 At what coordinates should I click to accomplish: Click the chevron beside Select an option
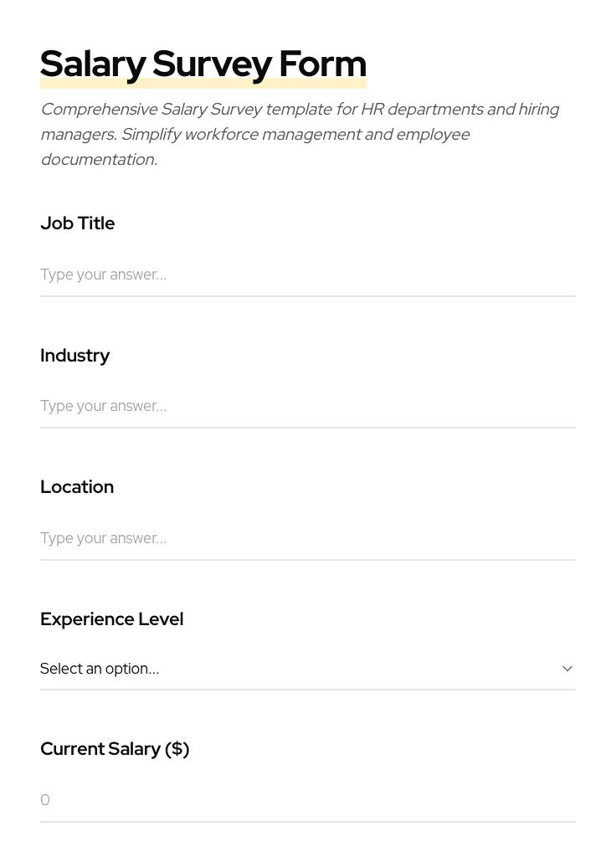click(567, 669)
